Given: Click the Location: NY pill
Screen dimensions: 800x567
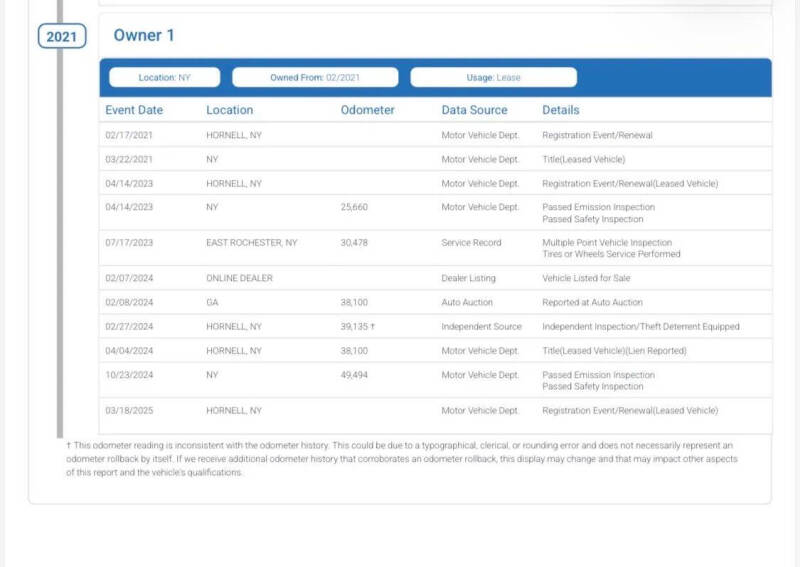Looking at the screenshot, I should point(164,77).
